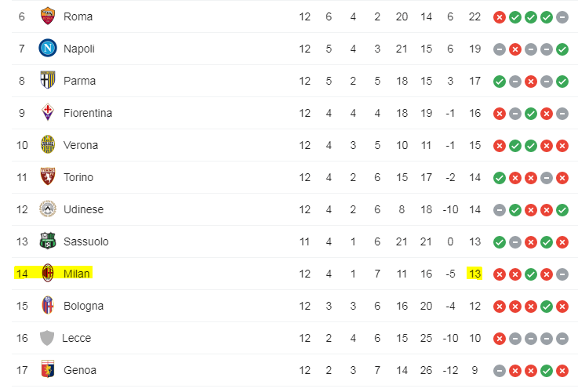The height and width of the screenshot is (392, 578).
Task: Click Parma's first green win form icon
Action: pos(499,81)
